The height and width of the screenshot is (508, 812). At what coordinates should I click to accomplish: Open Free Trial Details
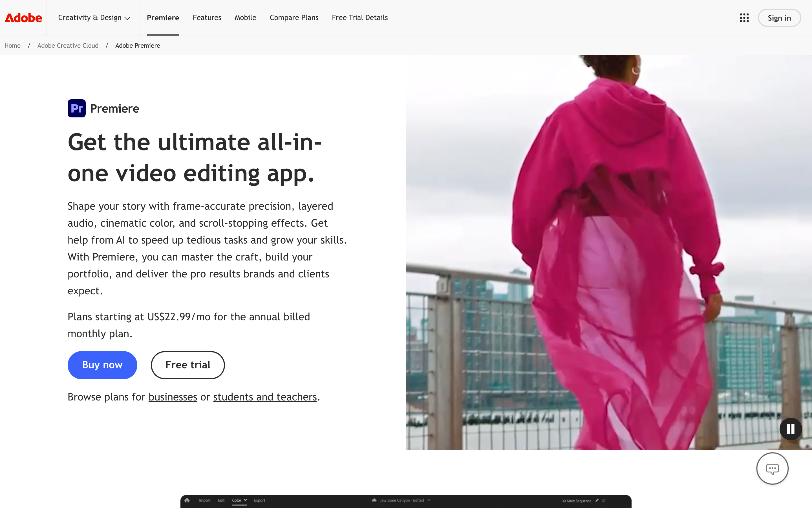360,17
